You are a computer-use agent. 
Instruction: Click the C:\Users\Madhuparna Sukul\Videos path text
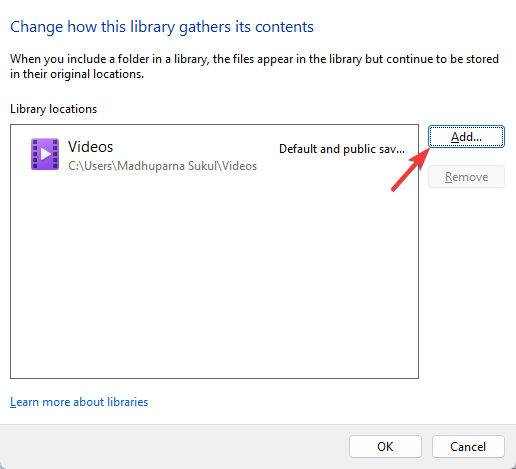click(163, 166)
